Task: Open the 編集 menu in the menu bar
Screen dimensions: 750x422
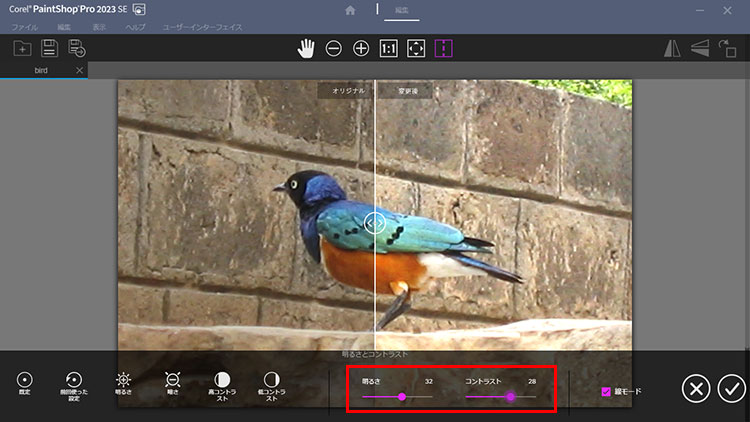Action: click(64, 27)
